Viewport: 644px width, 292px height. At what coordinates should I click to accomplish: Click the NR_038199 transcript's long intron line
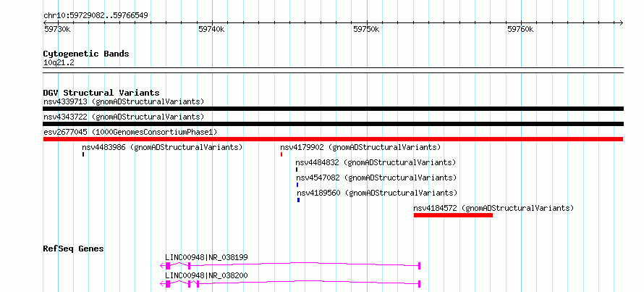coord(304,264)
